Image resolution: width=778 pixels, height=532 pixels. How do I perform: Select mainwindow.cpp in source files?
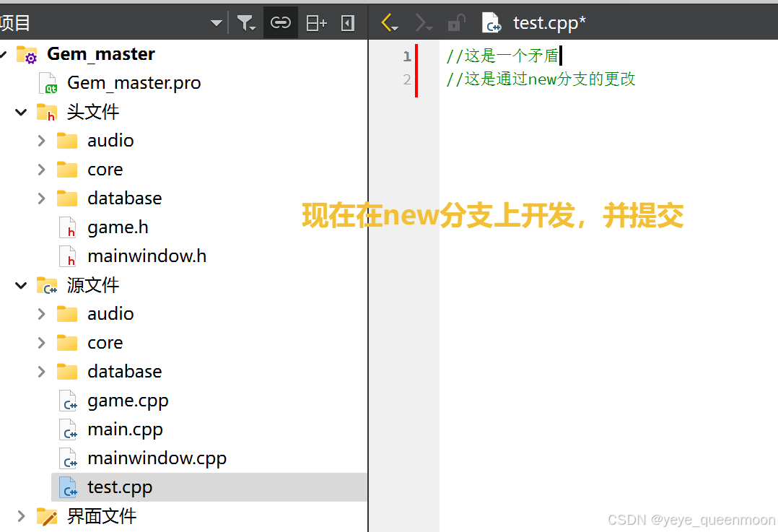click(157, 458)
